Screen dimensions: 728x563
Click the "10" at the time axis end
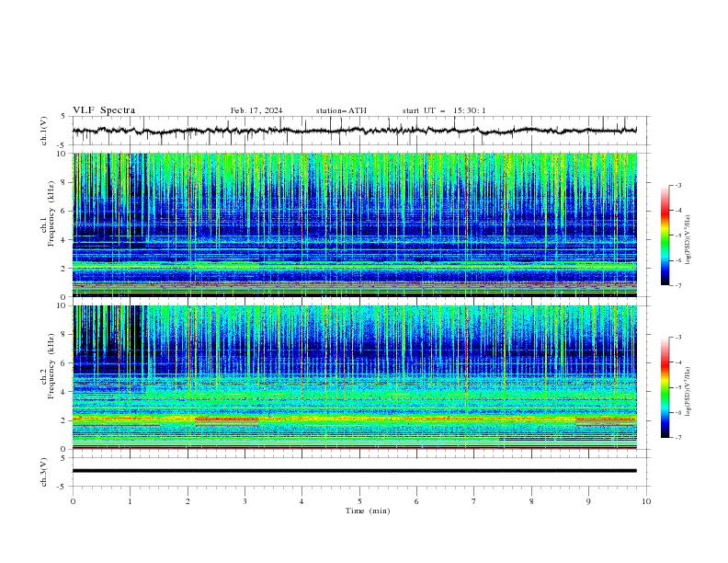[646, 501]
